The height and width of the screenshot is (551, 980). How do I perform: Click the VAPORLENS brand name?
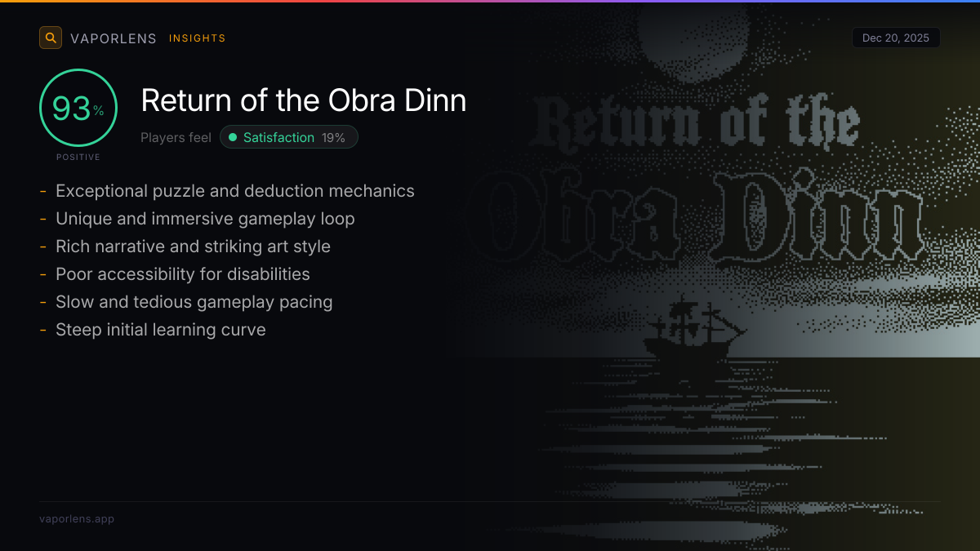[114, 38]
